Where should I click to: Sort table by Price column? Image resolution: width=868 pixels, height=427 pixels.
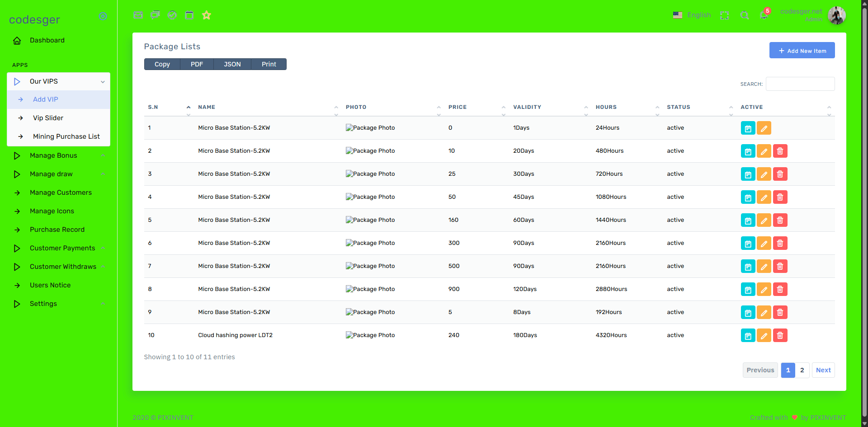pyautogui.click(x=477, y=108)
